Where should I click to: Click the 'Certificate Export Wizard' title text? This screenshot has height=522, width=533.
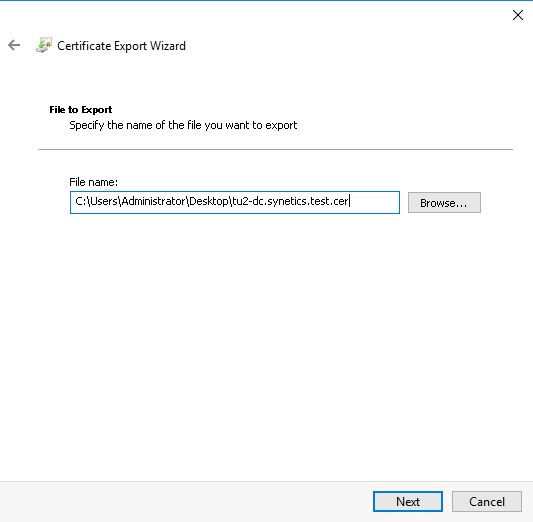121,46
